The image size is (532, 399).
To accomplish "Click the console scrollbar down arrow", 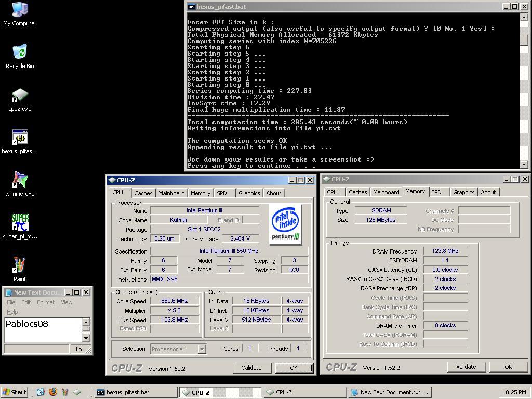I will (x=524, y=165).
